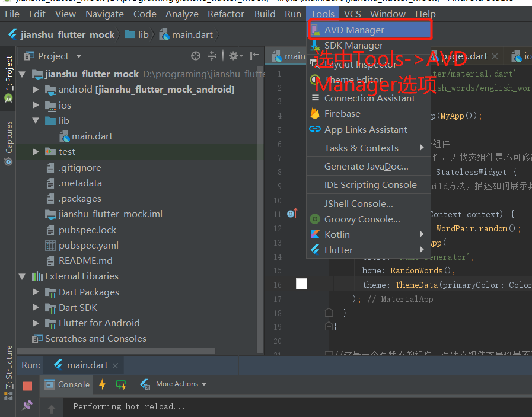Select .gitignore file
Image resolution: width=532 pixels, height=417 pixels.
point(74,168)
